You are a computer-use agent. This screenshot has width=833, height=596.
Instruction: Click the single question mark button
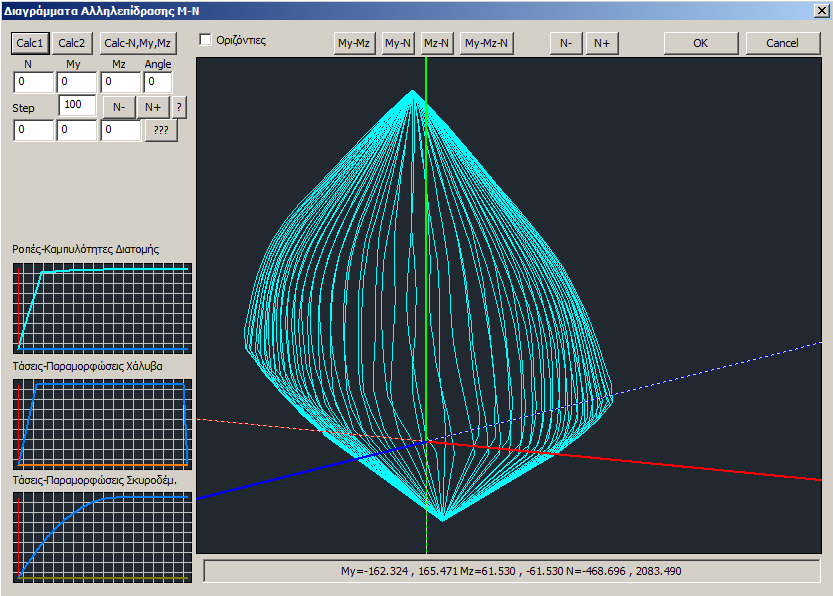coord(179,107)
